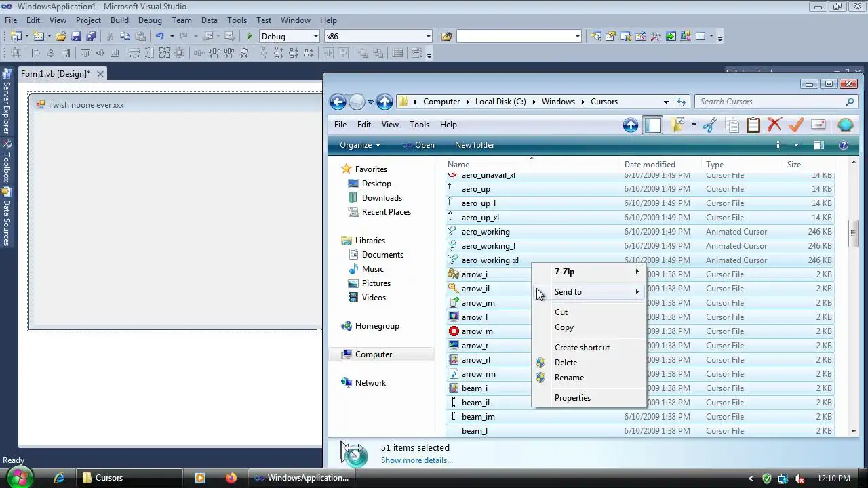868x488 pixels.
Task: Click the blue Up arrow icon in Explorer toolbar
Action: [x=631, y=125]
